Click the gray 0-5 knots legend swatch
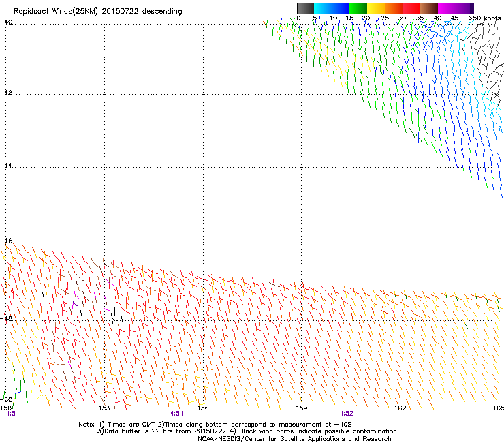Viewport: 504px width, 443px height. tap(305, 8)
